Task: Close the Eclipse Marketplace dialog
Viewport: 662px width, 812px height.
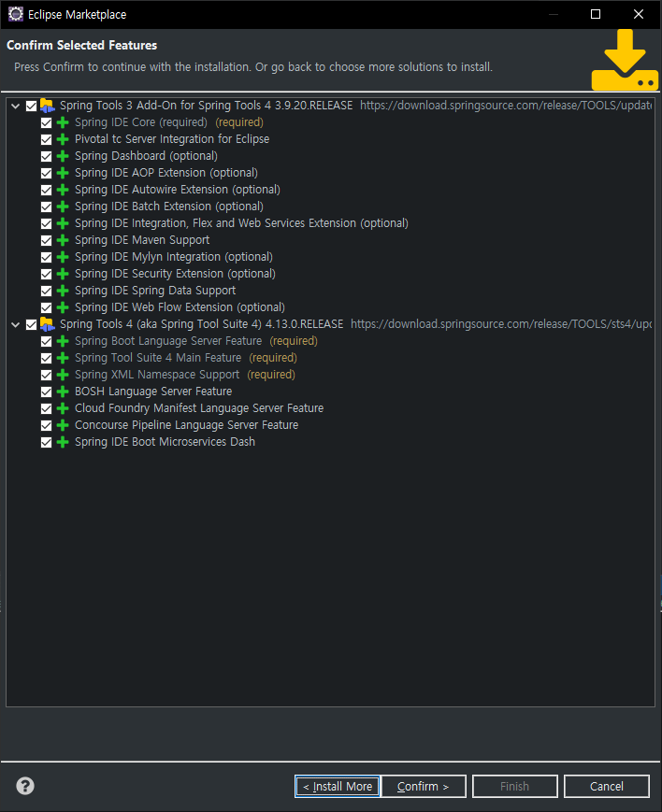Action: (x=639, y=14)
